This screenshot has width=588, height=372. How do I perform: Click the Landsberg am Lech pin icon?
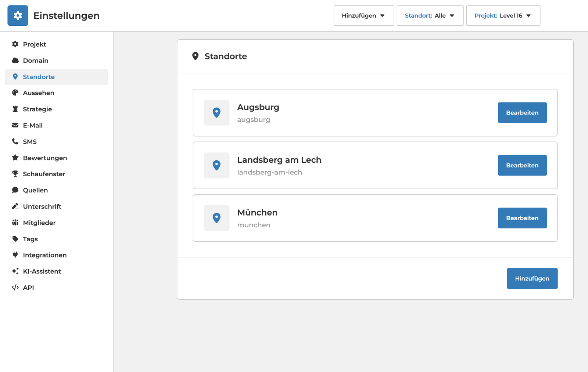coord(216,165)
